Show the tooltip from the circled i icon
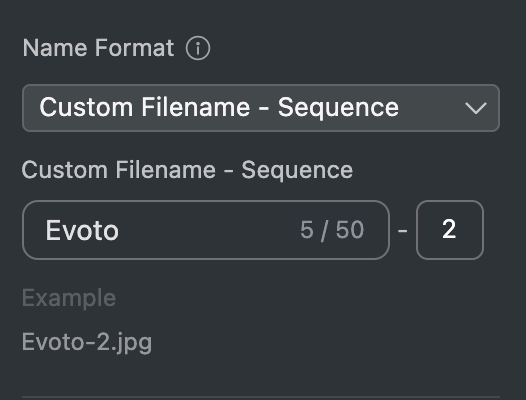 coord(198,48)
